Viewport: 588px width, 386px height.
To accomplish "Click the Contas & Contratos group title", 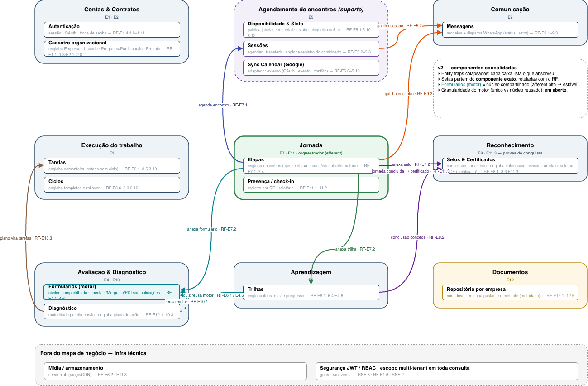I will [x=112, y=9].
